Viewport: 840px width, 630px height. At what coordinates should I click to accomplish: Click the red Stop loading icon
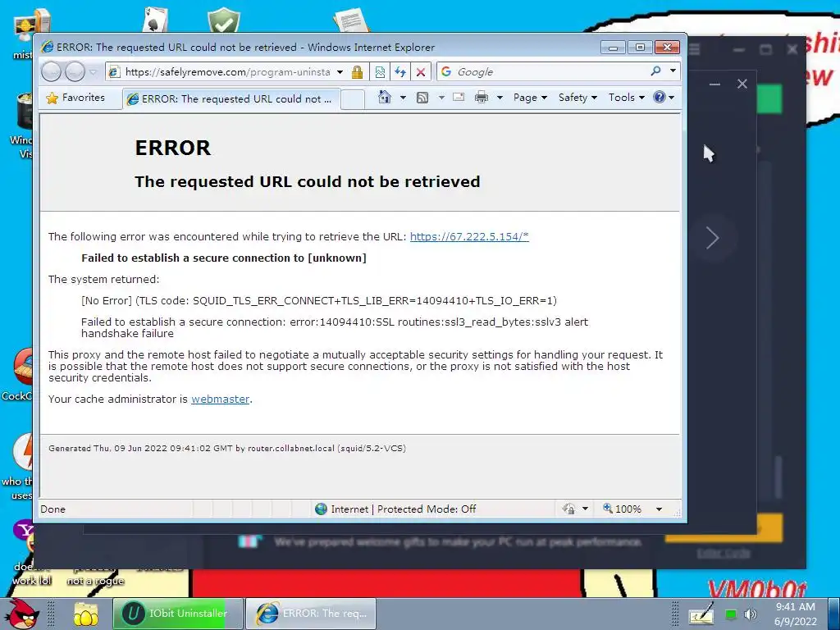pos(421,72)
